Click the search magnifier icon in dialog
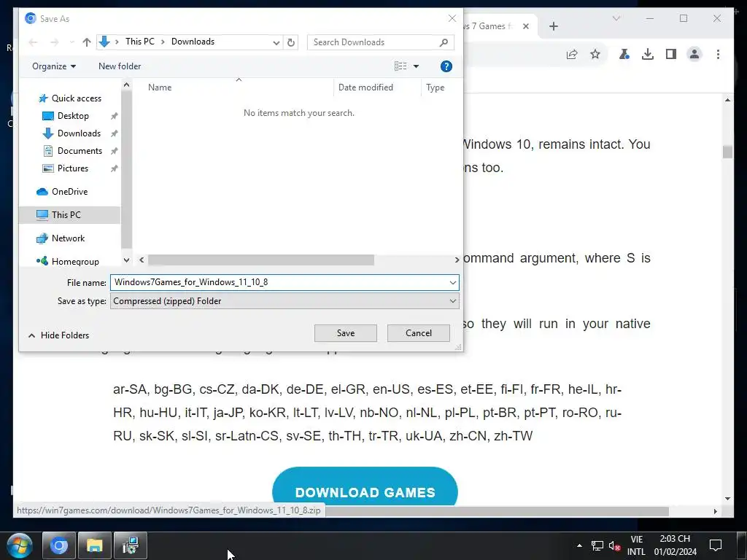The height and width of the screenshot is (560, 747). (444, 42)
